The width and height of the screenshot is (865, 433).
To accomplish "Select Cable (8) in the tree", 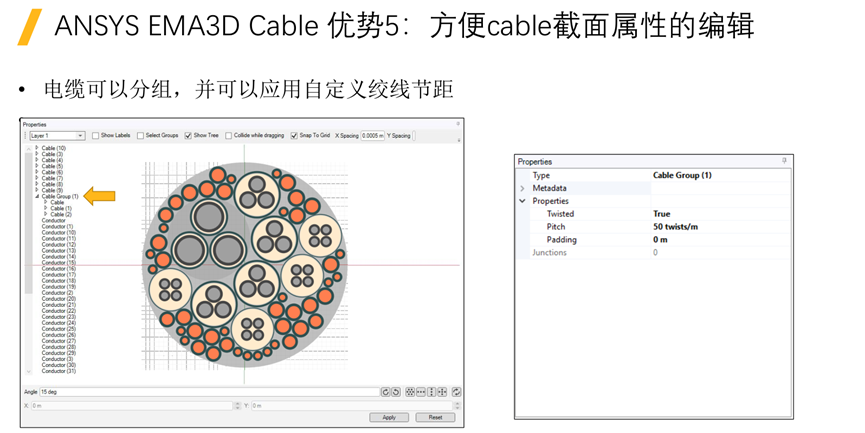I will (52, 184).
